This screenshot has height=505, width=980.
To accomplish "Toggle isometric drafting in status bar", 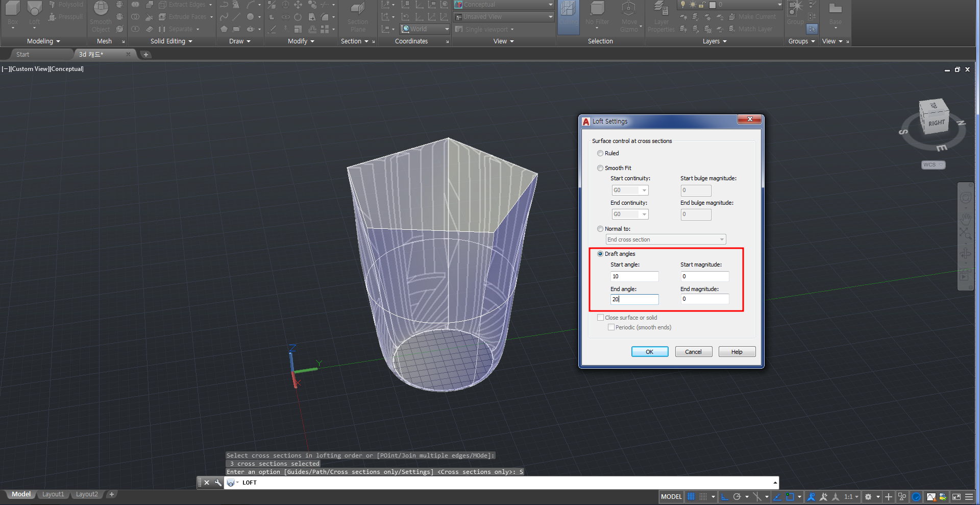I will point(757,497).
